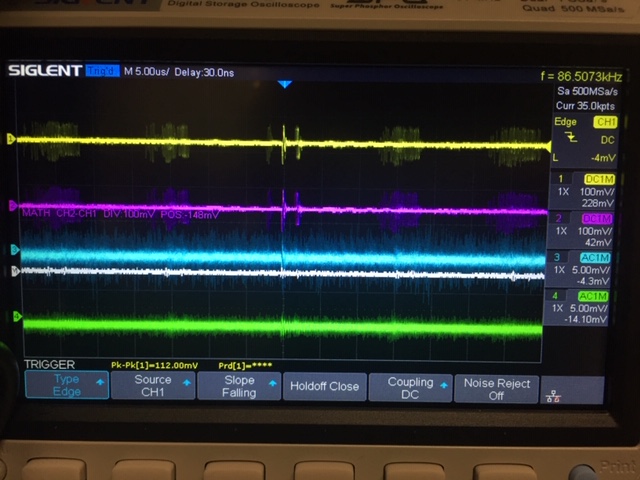
Task: Select the cyan channel 3 ground marker
Action: pos(13,249)
